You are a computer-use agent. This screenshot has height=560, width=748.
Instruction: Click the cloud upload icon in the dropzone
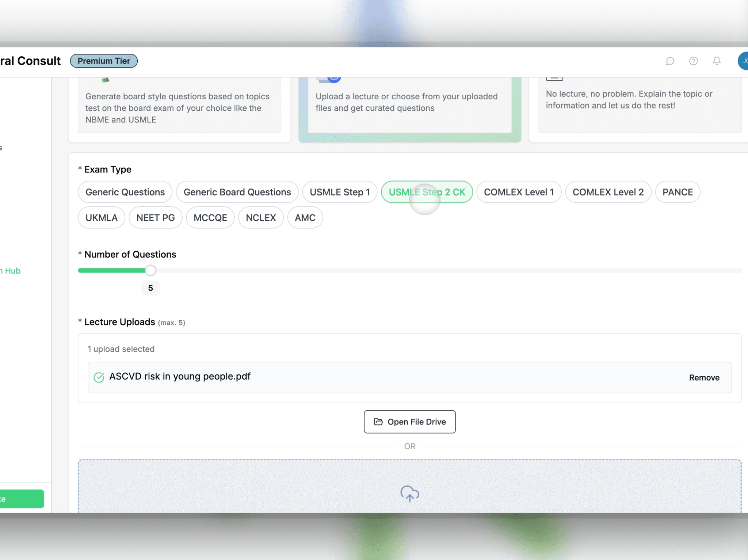(409, 495)
